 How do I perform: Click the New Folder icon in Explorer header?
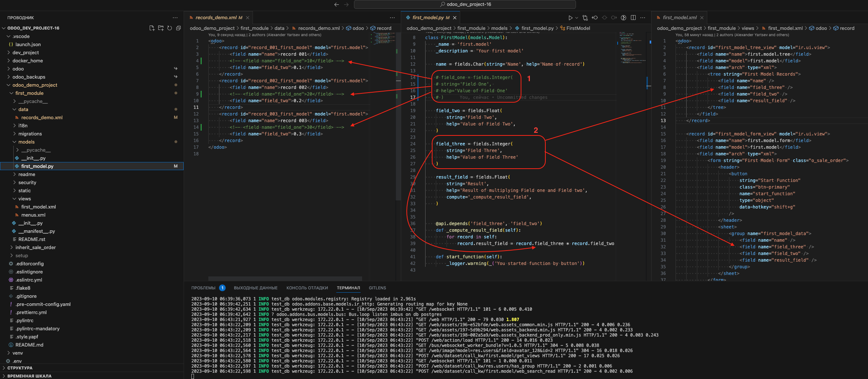tap(161, 28)
